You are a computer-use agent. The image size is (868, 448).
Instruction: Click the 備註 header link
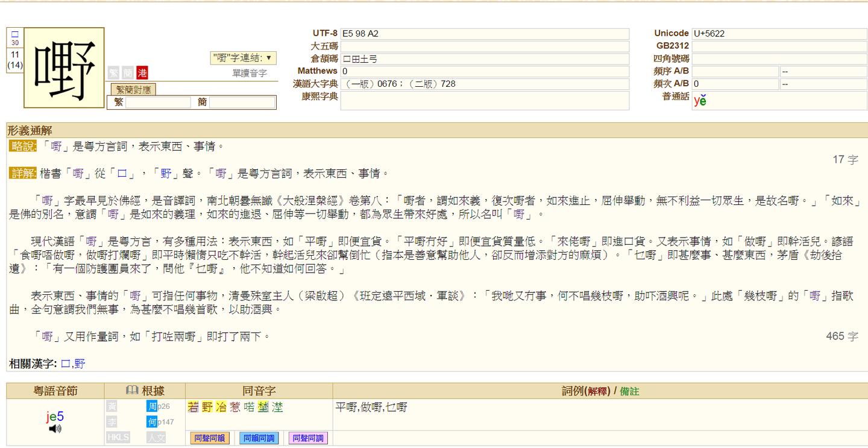(629, 391)
